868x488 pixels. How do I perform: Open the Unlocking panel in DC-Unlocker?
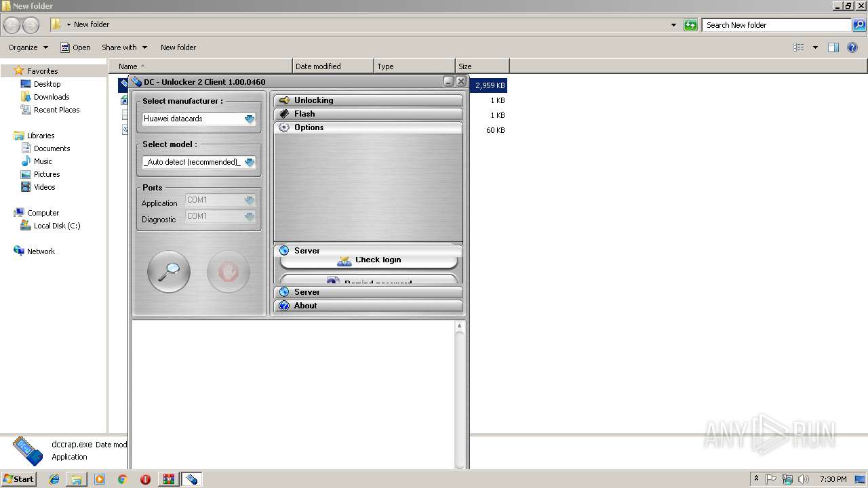(x=368, y=100)
